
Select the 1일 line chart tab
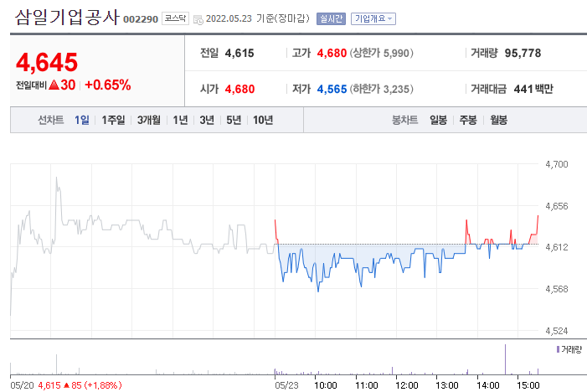point(81,120)
